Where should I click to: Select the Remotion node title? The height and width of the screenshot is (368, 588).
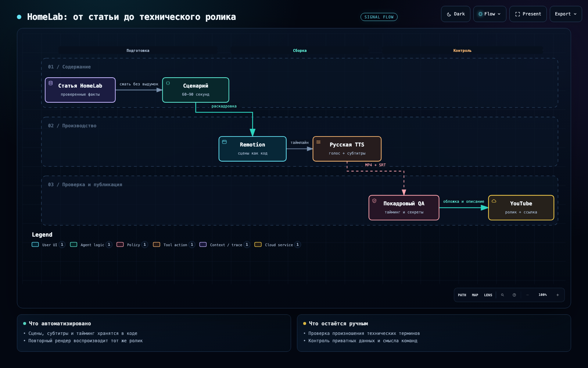coord(252,145)
